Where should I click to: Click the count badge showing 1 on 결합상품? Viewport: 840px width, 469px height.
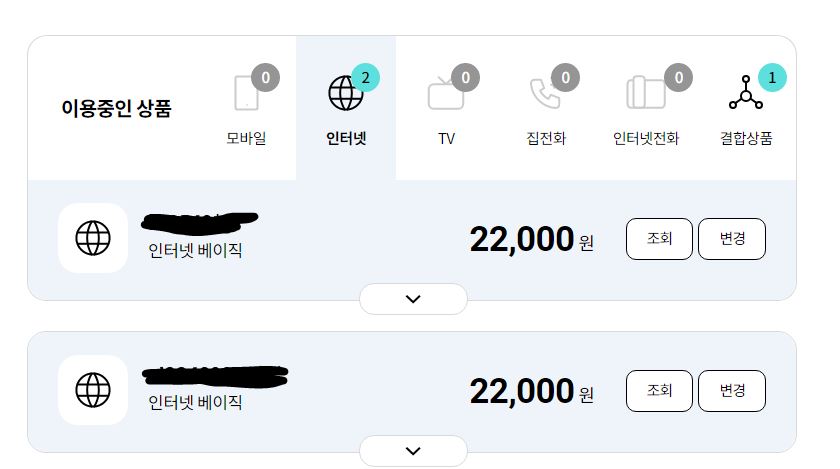pyautogui.click(x=771, y=77)
